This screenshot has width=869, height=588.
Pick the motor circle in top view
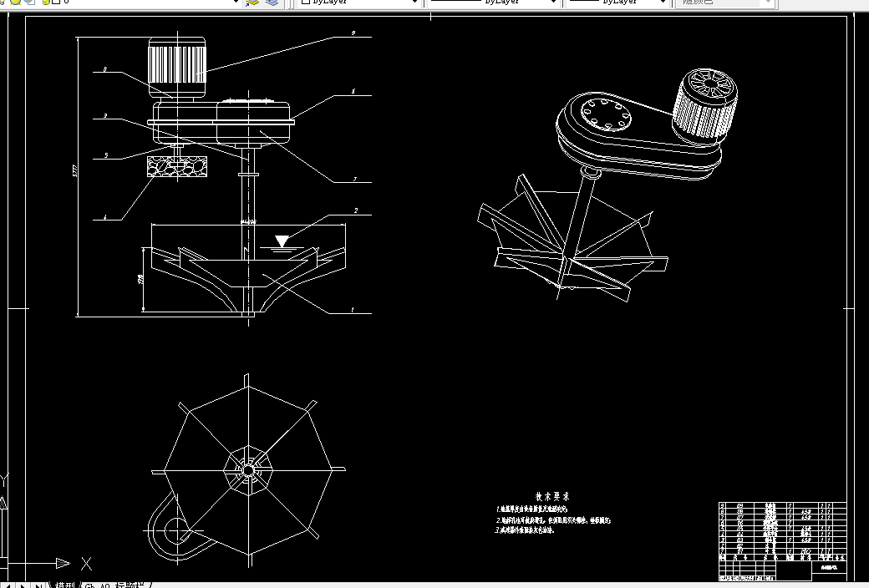(x=176, y=530)
